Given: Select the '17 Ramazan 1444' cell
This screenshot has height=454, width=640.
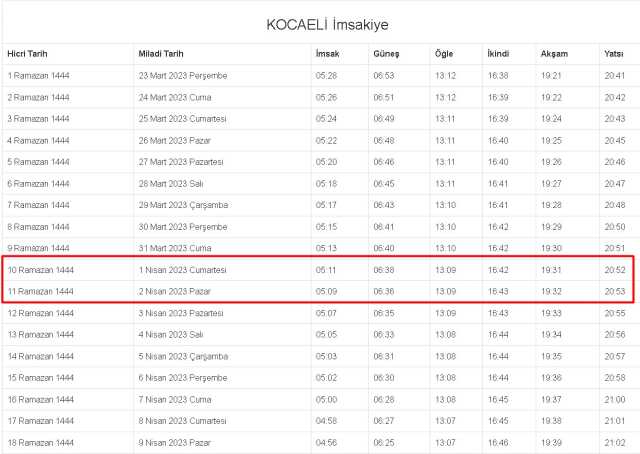Looking at the screenshot, I should [41, 421].
